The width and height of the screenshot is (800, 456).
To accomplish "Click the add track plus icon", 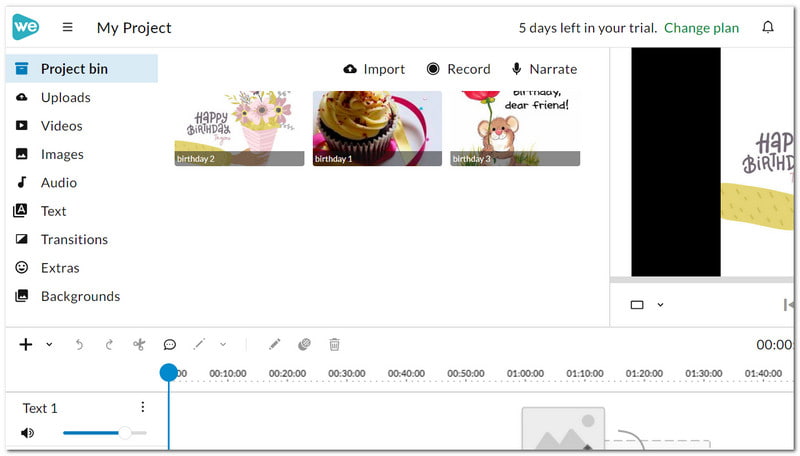I will [x=26, y=344].
